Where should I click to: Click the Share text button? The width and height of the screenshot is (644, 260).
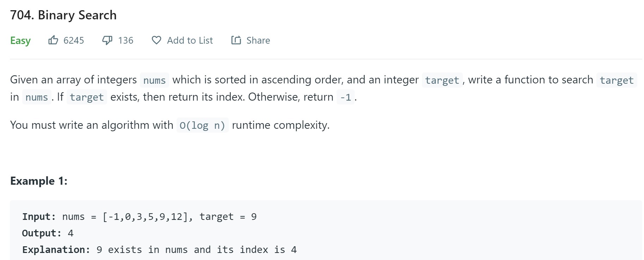coord(258,40)
